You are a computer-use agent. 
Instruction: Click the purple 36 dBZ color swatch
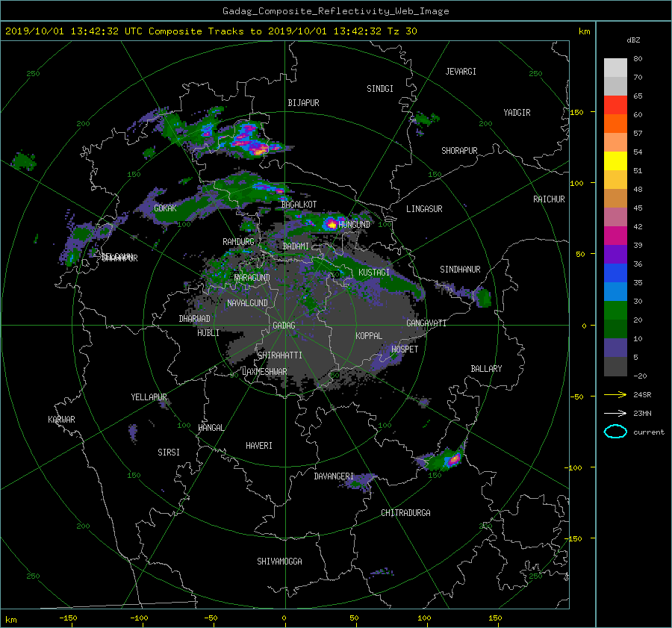point(615,255)
